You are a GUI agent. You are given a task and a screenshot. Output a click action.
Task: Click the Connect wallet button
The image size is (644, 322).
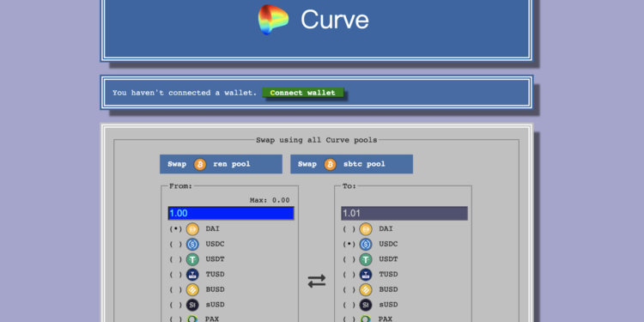303,93
